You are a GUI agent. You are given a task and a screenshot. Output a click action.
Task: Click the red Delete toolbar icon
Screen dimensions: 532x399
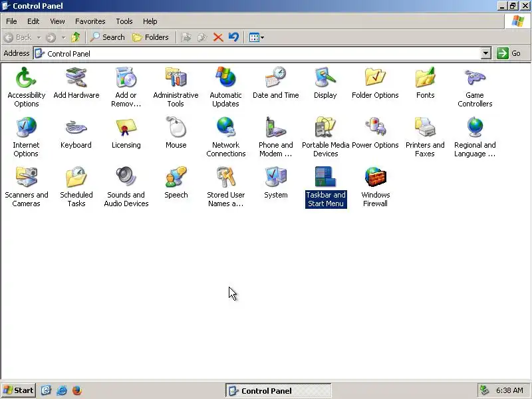point(218,37)
